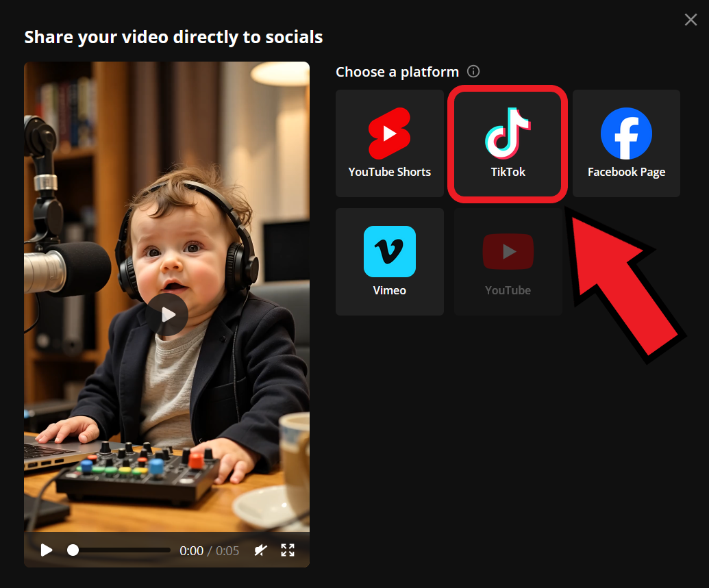Pick the Vimeo platform tile

pyautogui.click(x=389, y=261)
